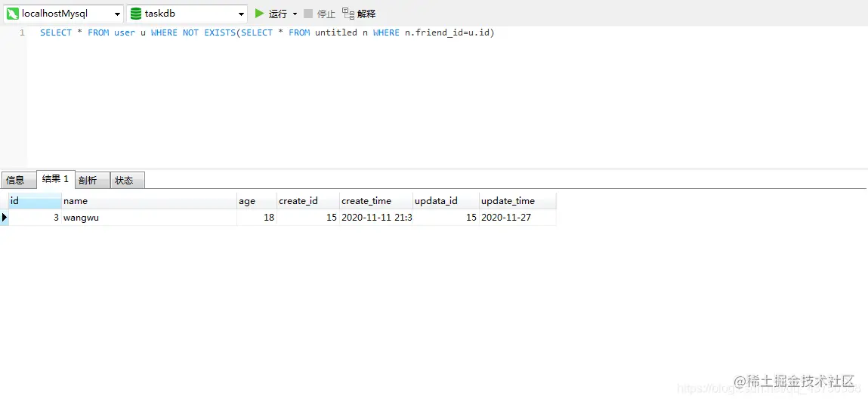Click the localhostMysql connection icon
This screenshot has height=402, width=868.
point(13,14)
